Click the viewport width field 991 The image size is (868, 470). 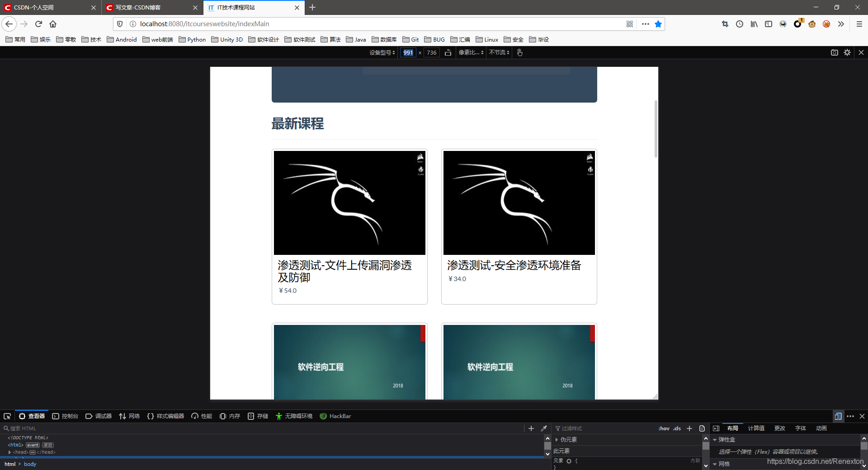408,52
